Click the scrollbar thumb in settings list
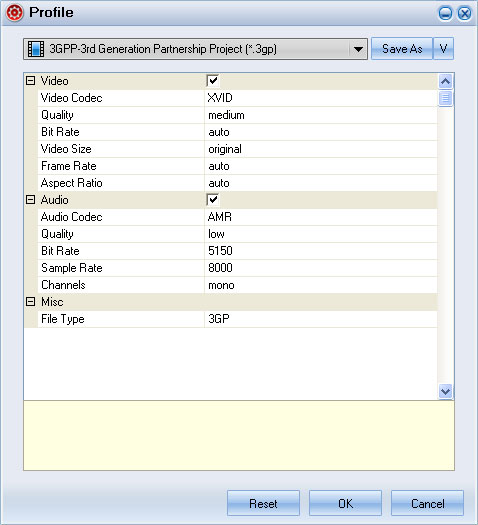This screenshot has width=478, height=525. (445, 98)
